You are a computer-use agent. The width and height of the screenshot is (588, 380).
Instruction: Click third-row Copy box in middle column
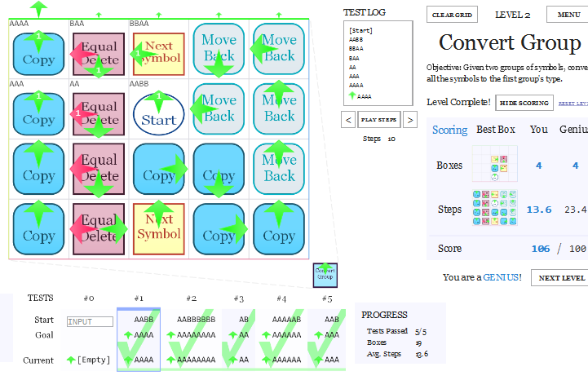click(x=159, y=169)
